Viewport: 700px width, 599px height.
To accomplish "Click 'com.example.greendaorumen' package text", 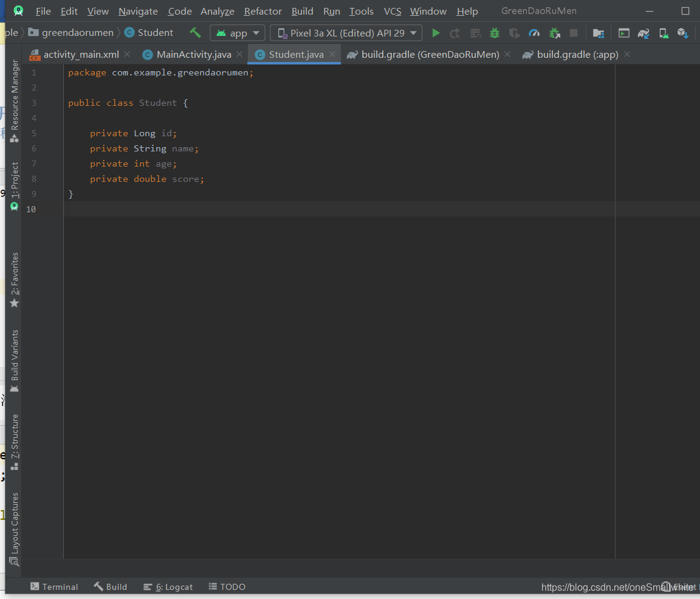I will [180, 72].
